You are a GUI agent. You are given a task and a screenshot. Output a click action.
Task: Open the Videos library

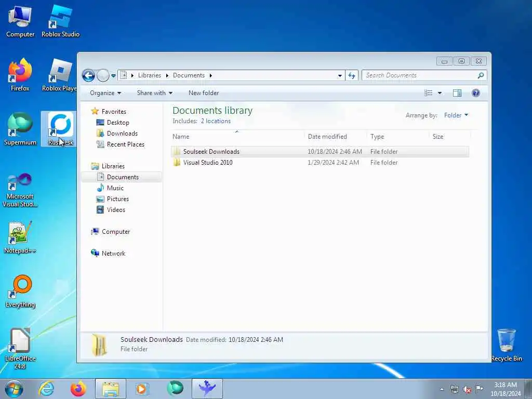pyautogui.click(x=111, y=210)
